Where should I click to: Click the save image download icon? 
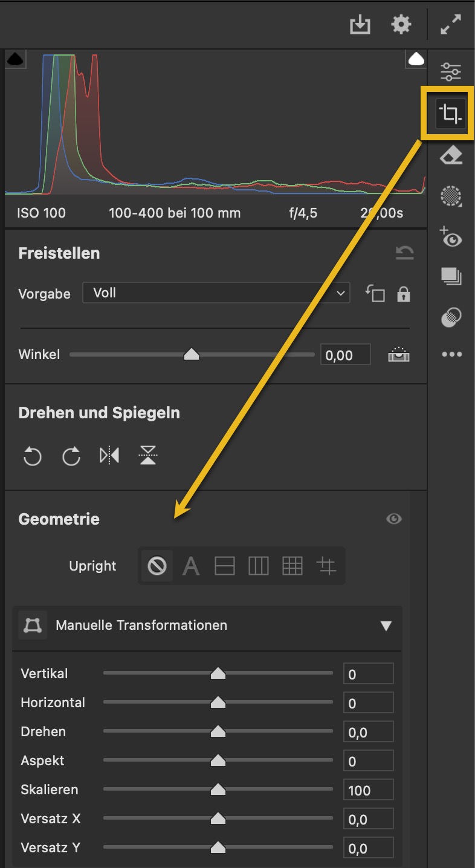click(x=360, y=25)
